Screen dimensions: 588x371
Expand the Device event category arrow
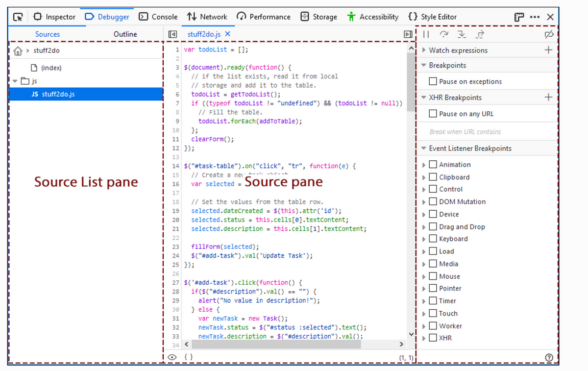424,214
